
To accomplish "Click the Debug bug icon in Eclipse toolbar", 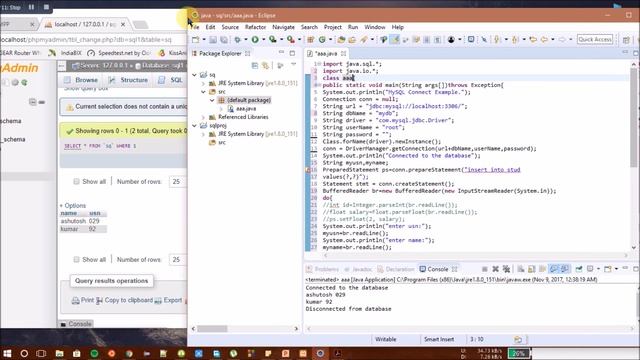I will 237,40.
